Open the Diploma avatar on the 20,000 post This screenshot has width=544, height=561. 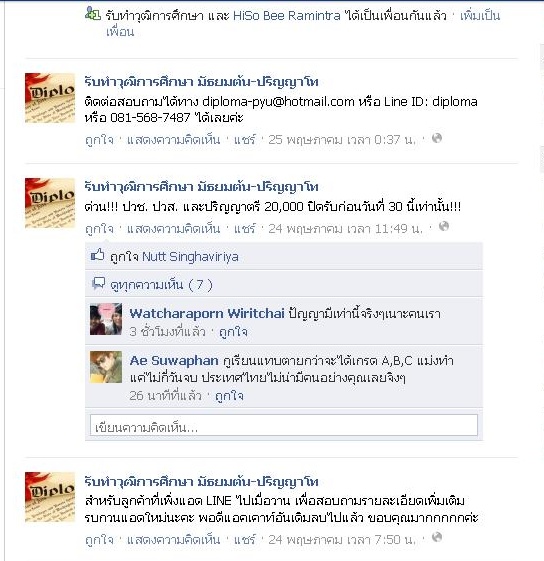point(50,203)
